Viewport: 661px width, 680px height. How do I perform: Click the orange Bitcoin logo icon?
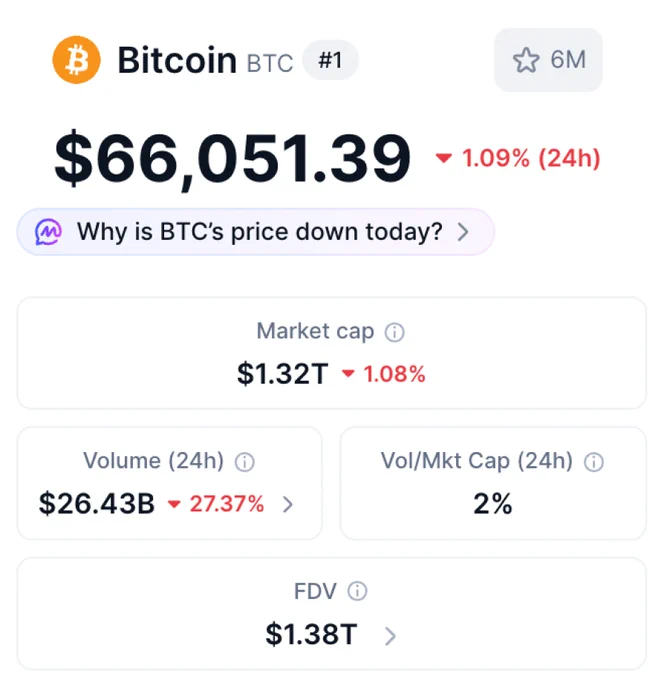(x=76, y=60)
